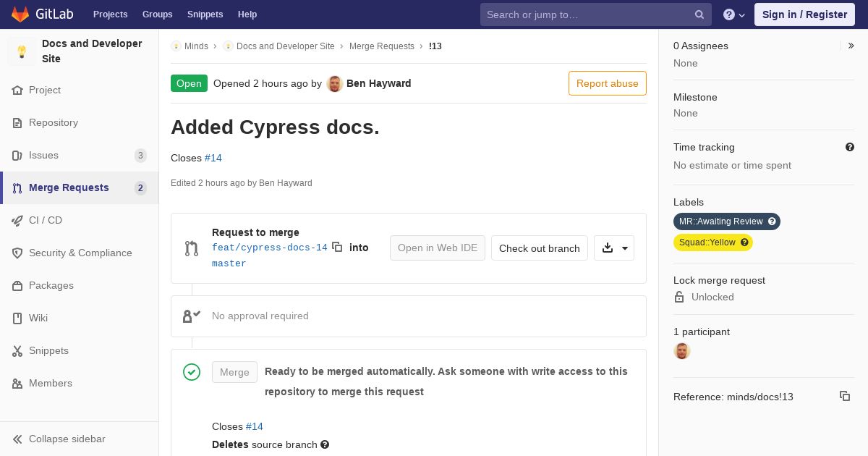The width and height of the screenshot is (868, 456).
Task: Click the ready-to-merge green check icon
Action: [x=192, y=372]
